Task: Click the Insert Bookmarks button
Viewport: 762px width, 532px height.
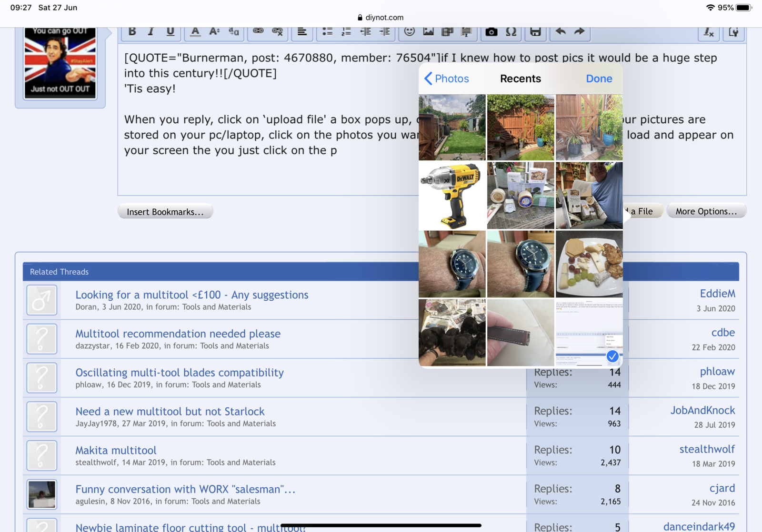Action: pos(165,212)
